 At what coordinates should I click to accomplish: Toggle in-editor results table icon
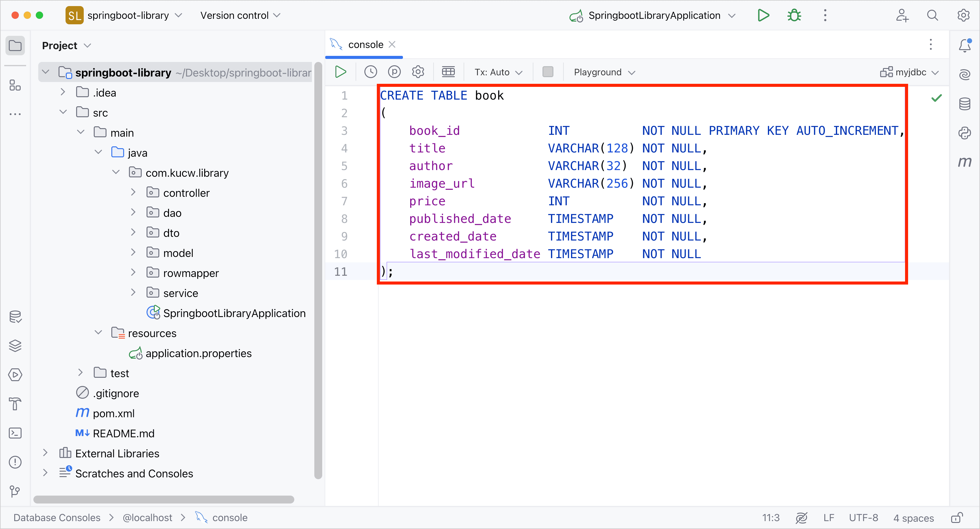(448, 72)
